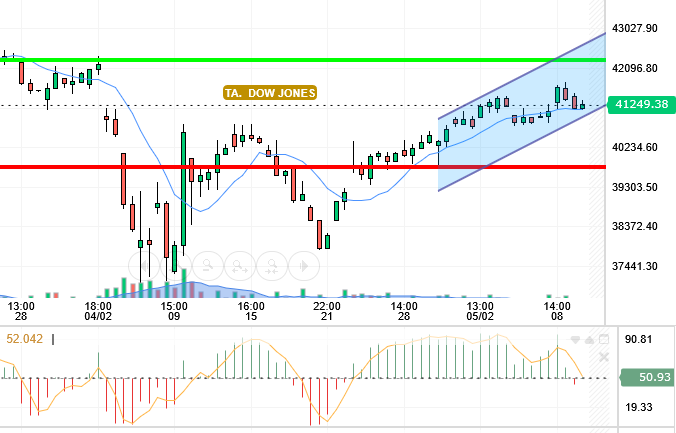Close the indicator pane with the X
This screenshot has width=676, height=433.
click(x=604, y=357)
